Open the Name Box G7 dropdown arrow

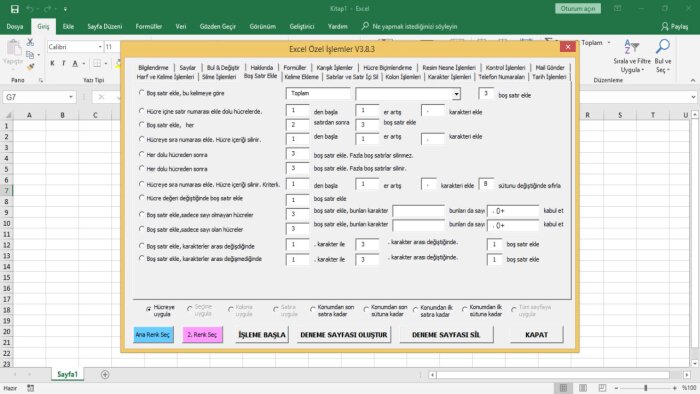click(x=71, y=97)
